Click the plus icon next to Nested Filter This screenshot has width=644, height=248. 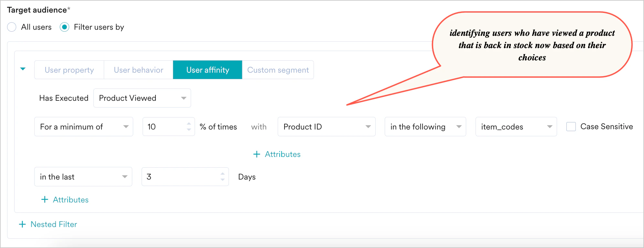click(x=22, y=224)
